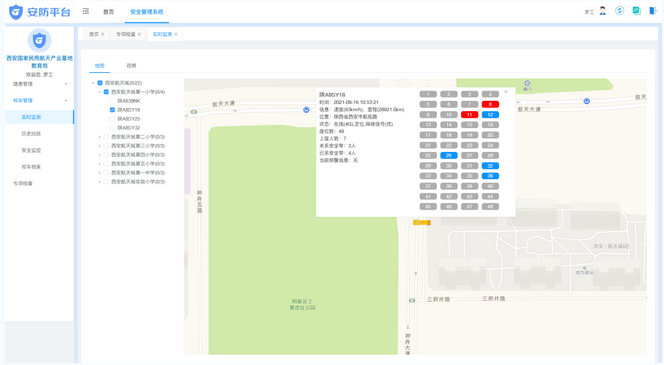
Task: Check the 西安航天城第三小学 checkbox
Action: 106,146
